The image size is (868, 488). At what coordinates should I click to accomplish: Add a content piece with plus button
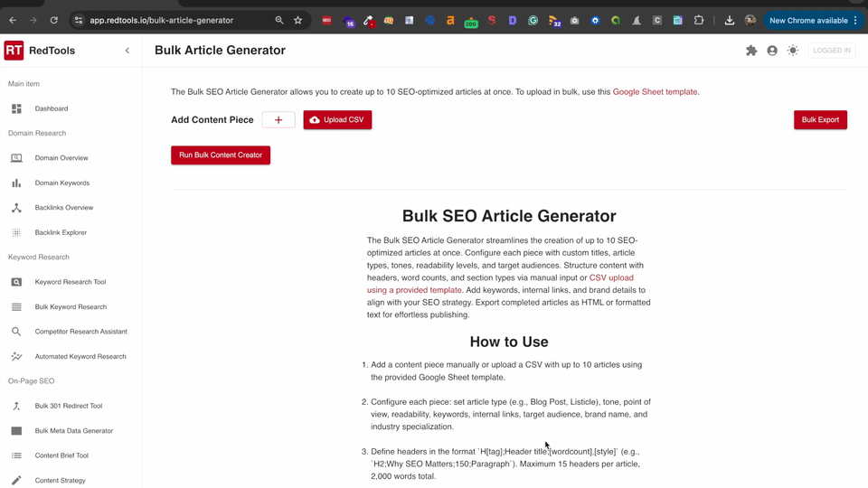278,120
